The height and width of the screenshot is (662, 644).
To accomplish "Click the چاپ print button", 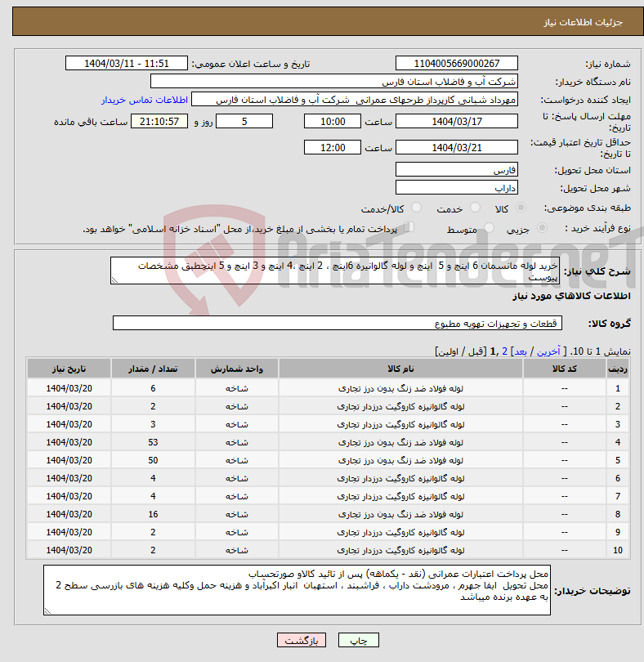I will pos(359,640).
